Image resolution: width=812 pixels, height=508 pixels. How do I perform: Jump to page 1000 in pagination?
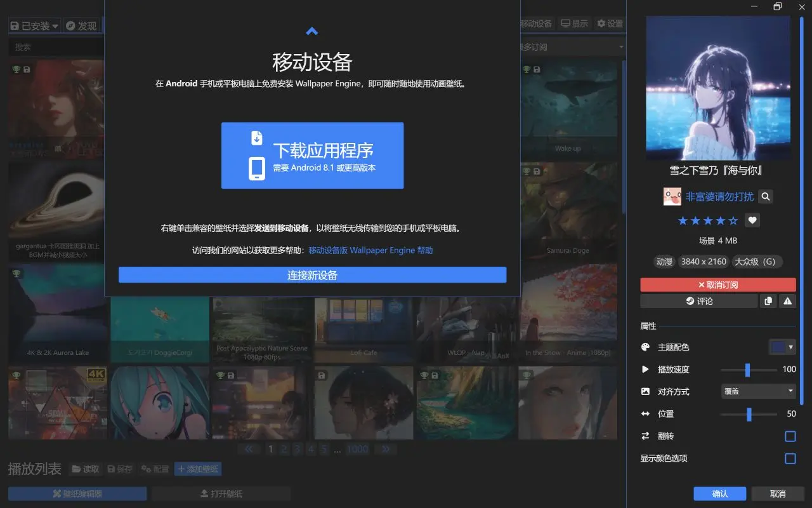[357, 449]
